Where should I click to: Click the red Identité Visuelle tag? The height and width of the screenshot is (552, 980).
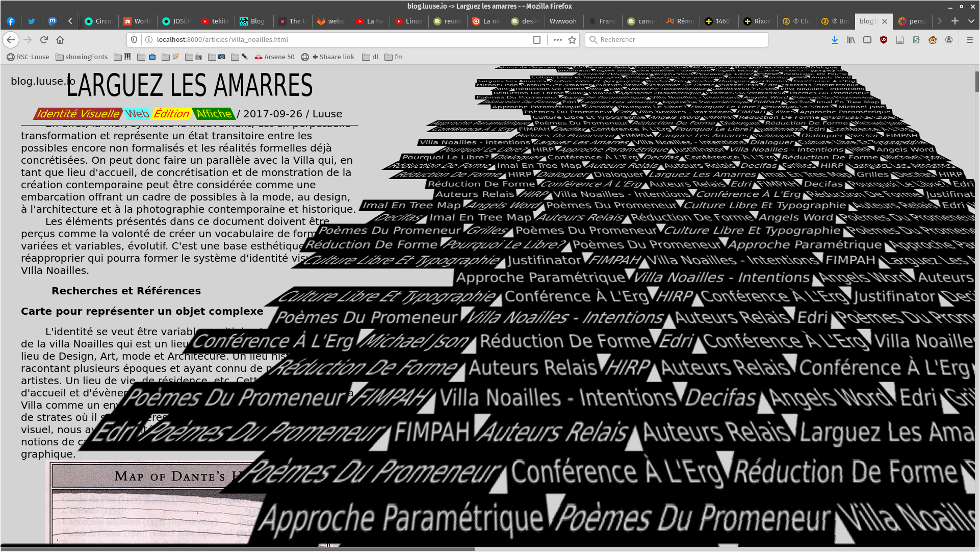point(78,114)
